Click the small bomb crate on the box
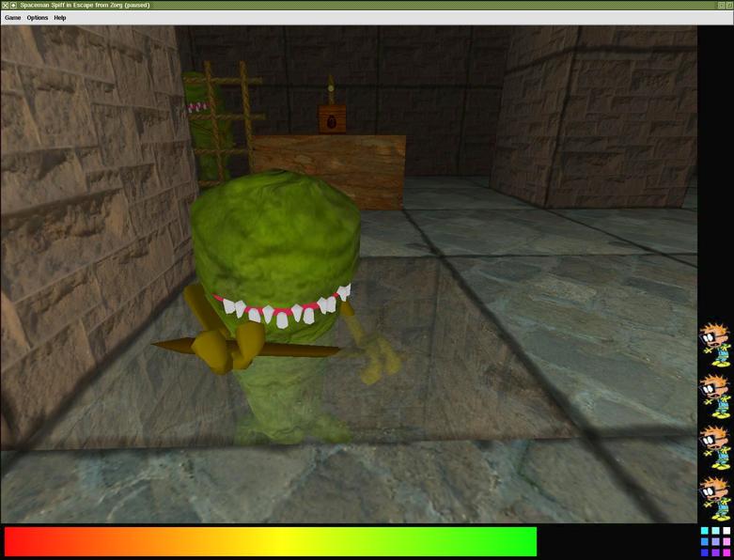 tap(332, 119)
